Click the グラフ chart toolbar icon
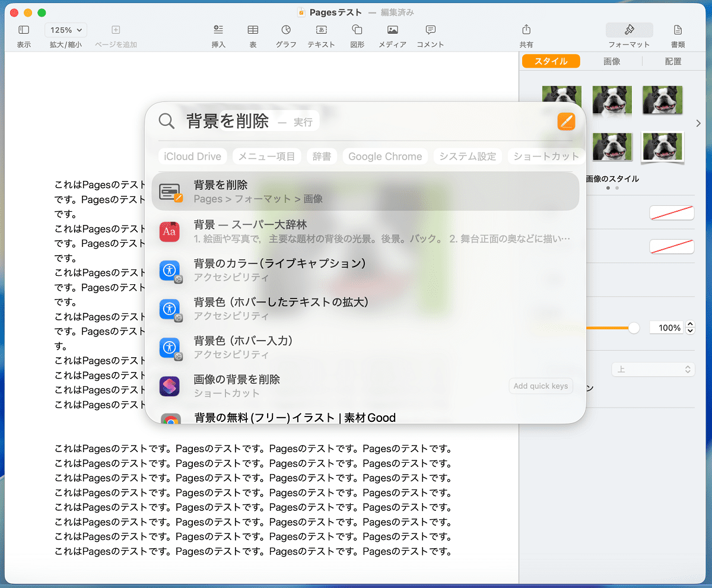This screenshot has width=712, height=588. tap(286, 30)
